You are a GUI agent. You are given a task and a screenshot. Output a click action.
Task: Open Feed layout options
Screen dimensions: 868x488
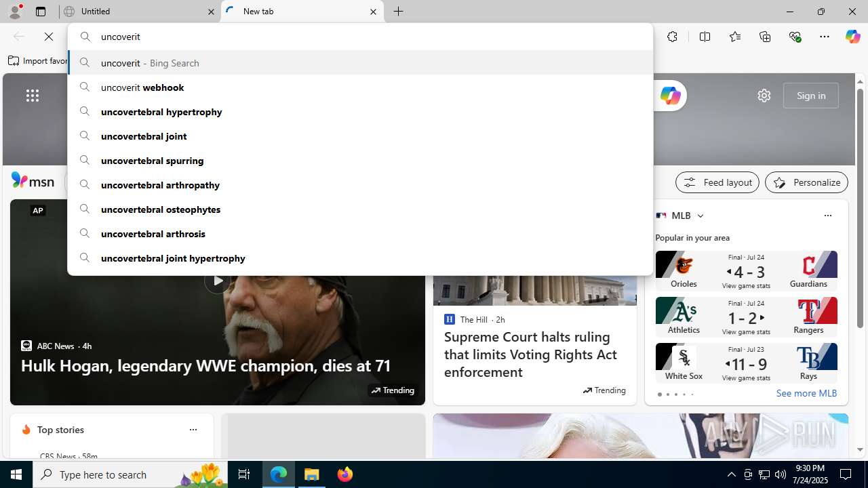(717, 182)
